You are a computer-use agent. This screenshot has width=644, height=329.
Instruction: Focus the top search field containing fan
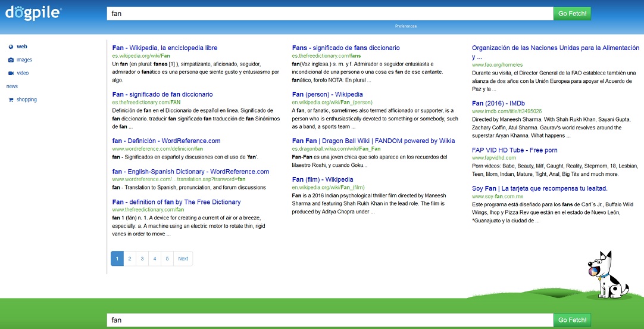coord(330,14)
